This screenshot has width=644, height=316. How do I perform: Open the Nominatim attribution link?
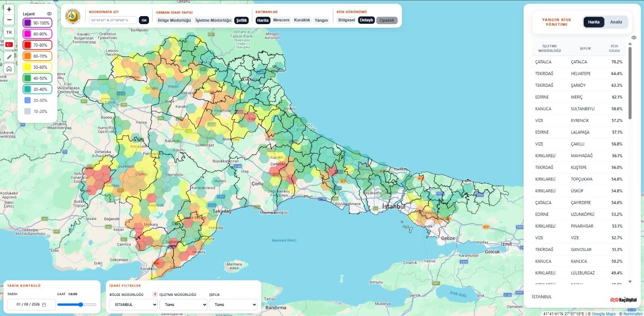(x=633, y=314)
